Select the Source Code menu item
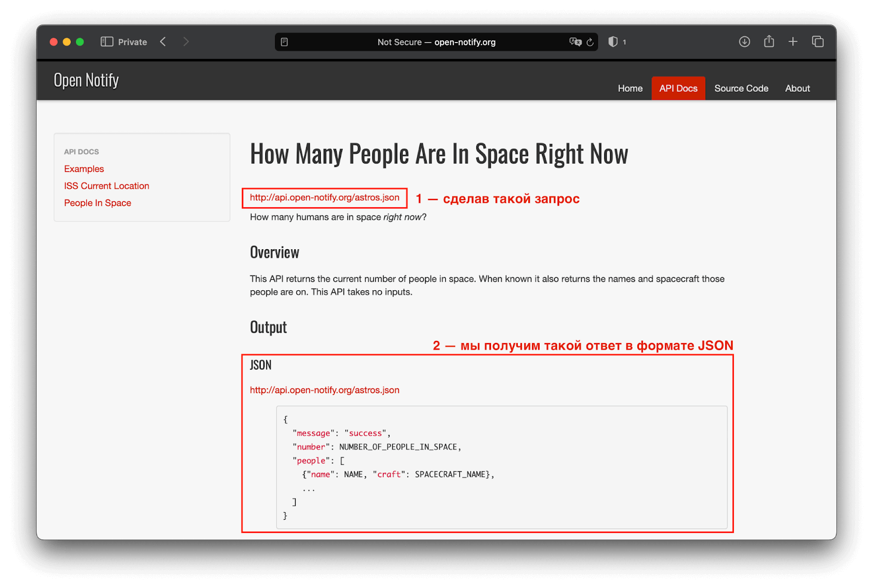Viewport: 873px width, 588px height. pos(741,88)
